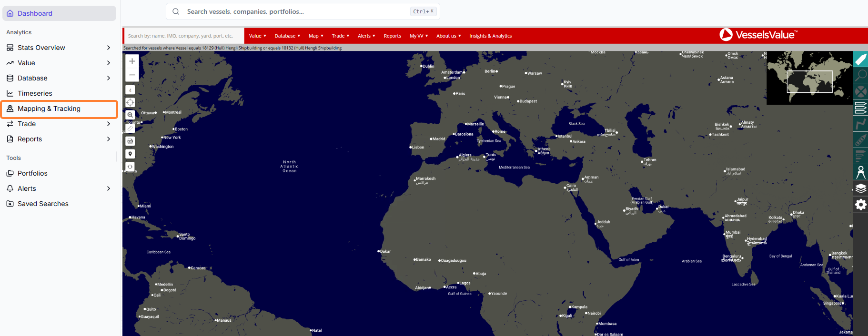The image size is (868, 336).
Task: Open Timeseries from the sidebar
Action: [59, 93]
